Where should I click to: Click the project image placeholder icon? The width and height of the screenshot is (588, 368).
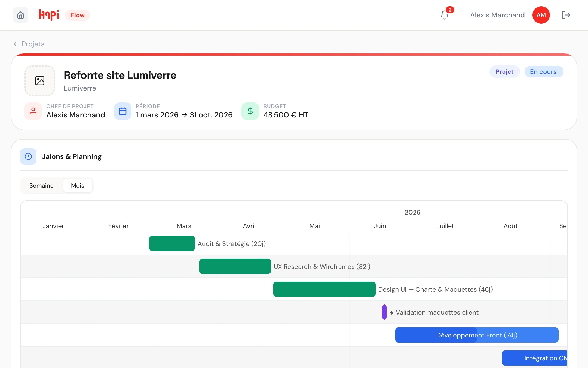click(x=40, y=81)
